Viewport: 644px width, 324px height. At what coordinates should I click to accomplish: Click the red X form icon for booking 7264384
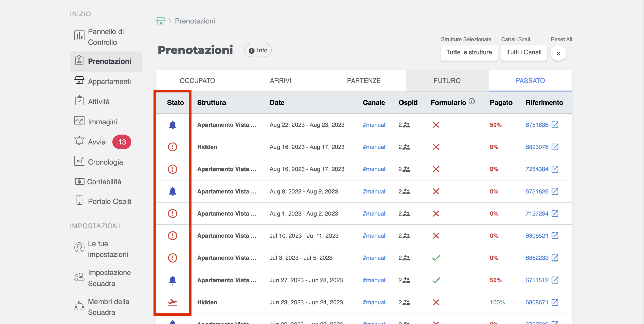(436, 169)
